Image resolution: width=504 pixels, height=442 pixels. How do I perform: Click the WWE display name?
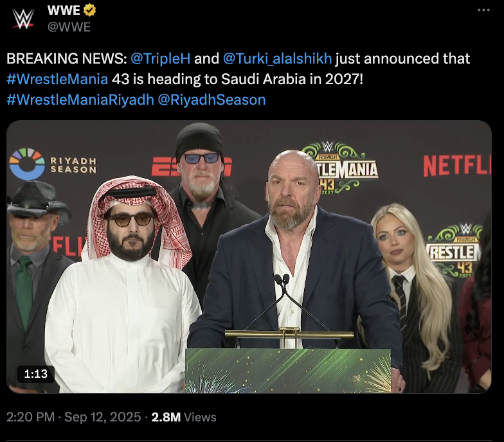click(64, 10)
